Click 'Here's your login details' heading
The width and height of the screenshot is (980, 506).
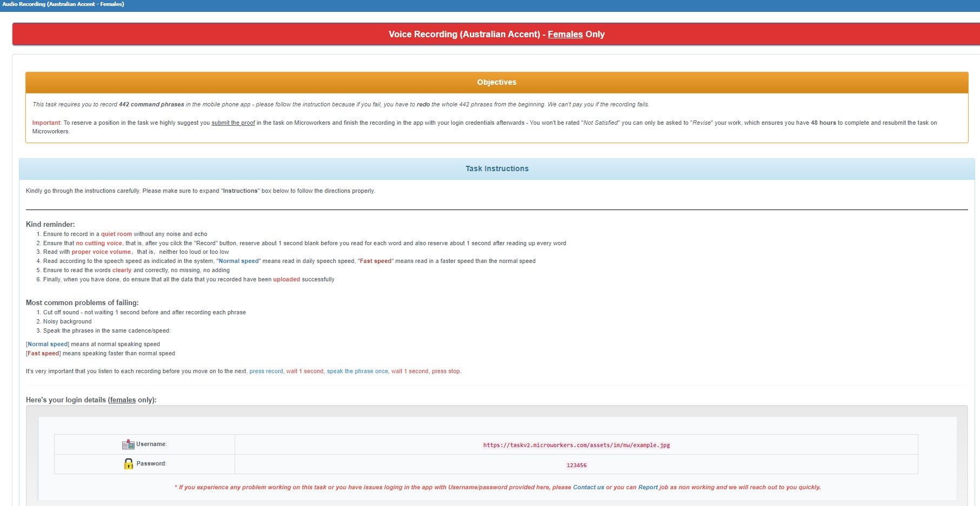[x=91, y=400]
